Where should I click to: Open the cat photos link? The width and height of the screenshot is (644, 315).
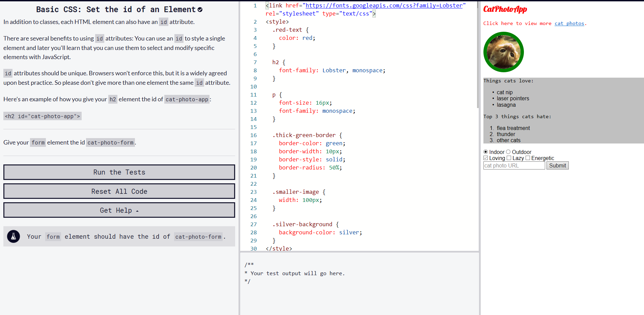pyautogui.click(x=569, y=23)
